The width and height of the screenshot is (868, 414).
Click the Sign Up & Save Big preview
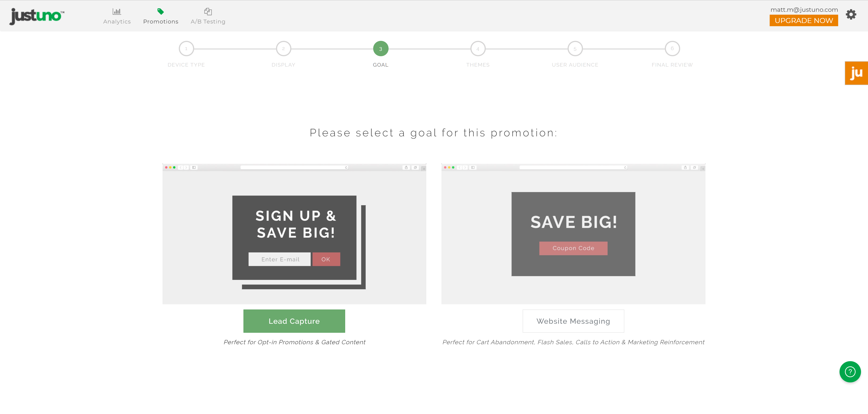coord(294,234)
